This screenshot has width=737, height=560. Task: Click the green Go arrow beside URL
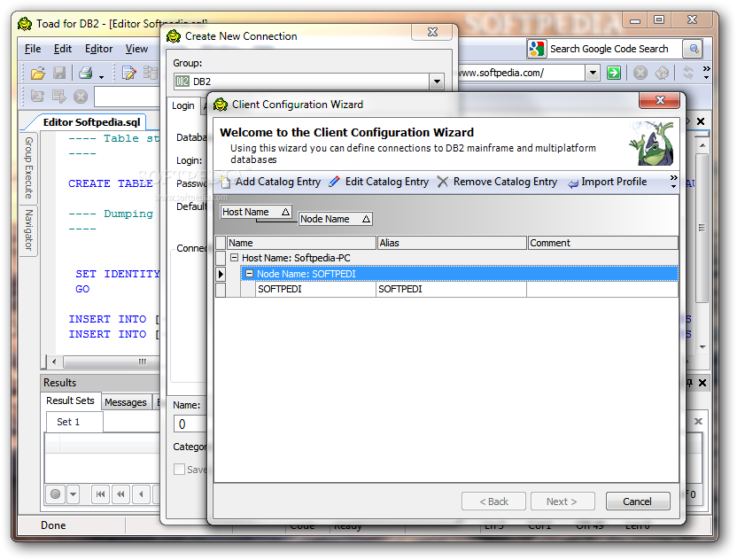pos(613,73)
